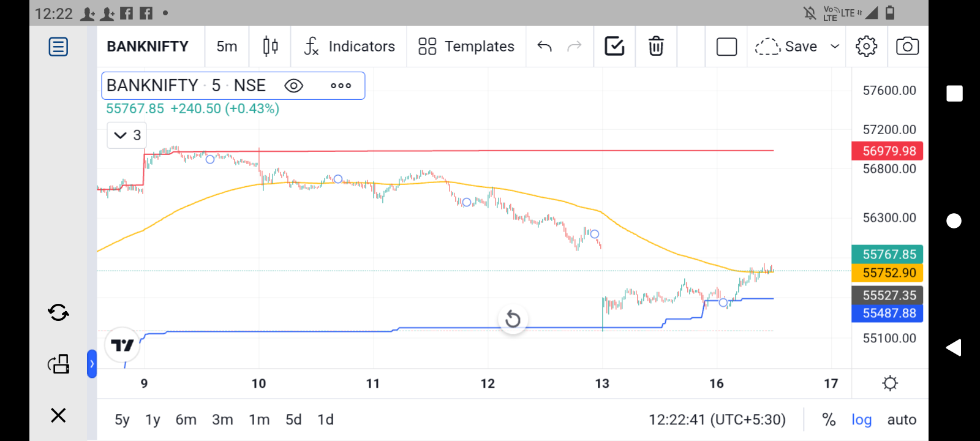
Task: Close the chart with X icon
Action: pos(58,415)
